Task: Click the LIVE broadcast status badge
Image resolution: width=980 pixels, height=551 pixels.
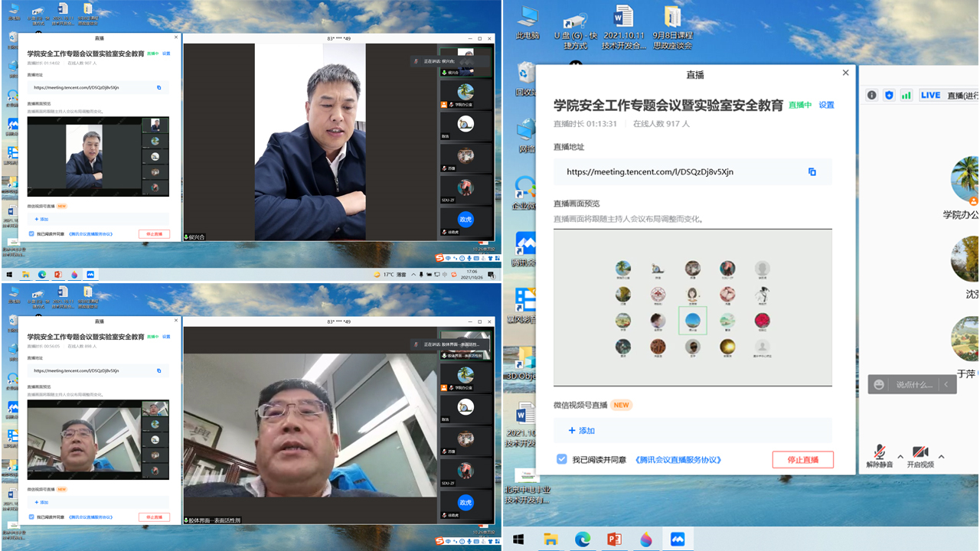Action: click(x=930, y=95)
